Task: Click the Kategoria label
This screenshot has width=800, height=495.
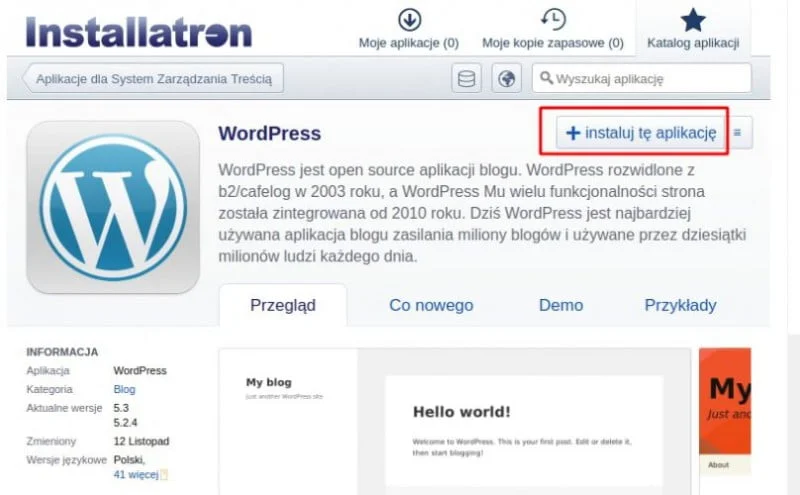Action: (x=49, y=389)
